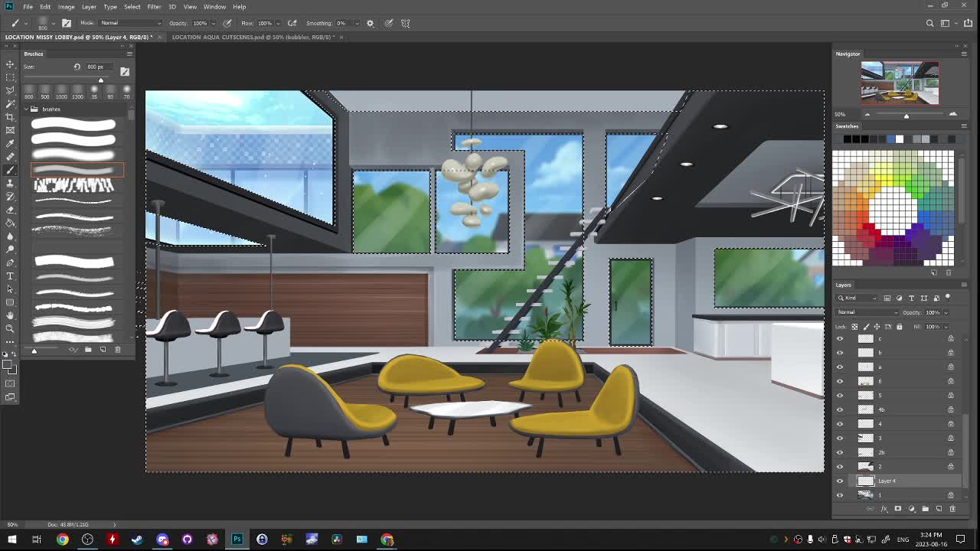980x551 pixels.
Task: Click the smoothing options gear icon
Action: coord(371,23)
